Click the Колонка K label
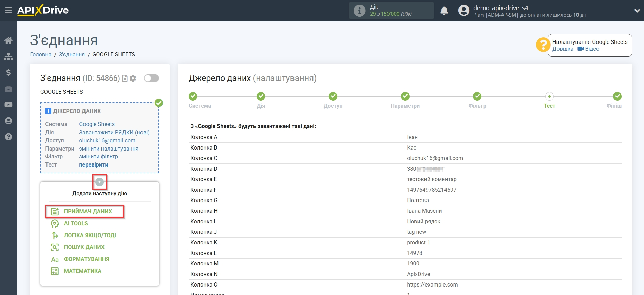This screenshot has width=644, height=295. (x=204, y=242)
